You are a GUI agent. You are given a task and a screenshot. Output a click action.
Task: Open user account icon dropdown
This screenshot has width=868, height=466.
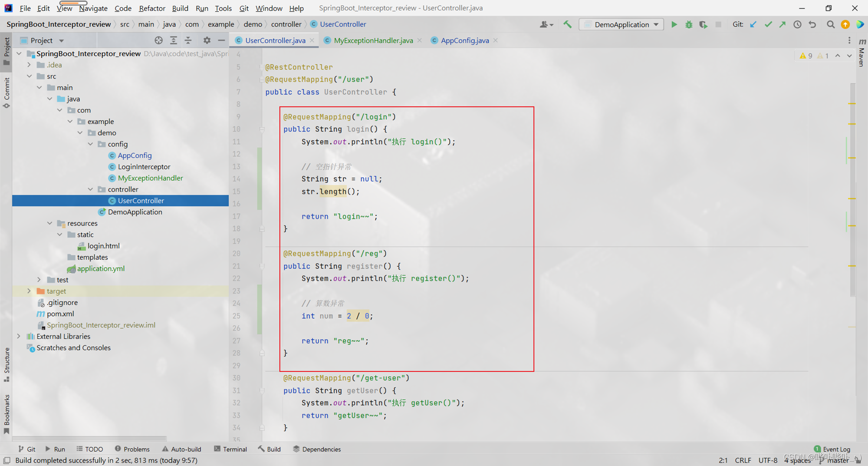546,25
